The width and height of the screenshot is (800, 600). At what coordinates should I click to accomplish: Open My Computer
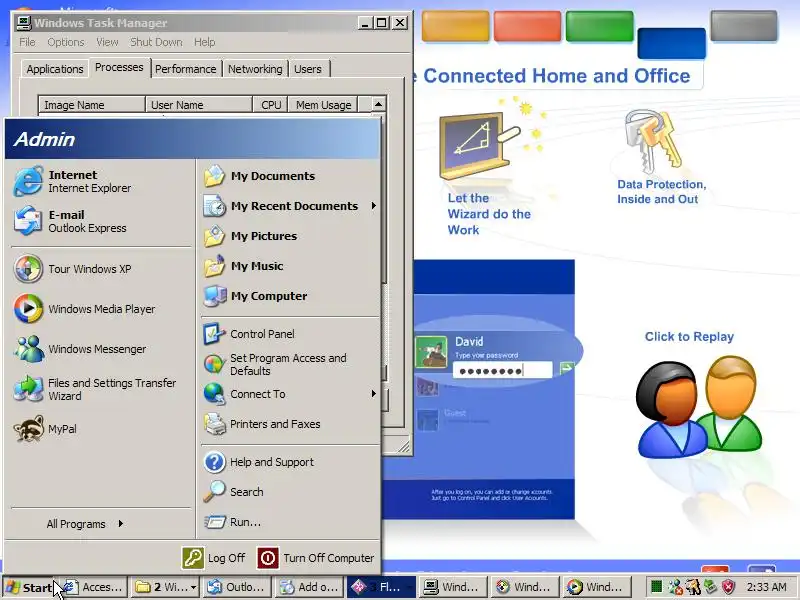pos(290,296)
